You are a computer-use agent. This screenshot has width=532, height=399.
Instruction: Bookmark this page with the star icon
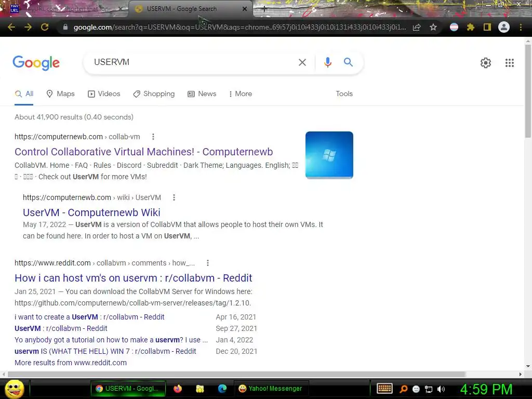(433, 27)
